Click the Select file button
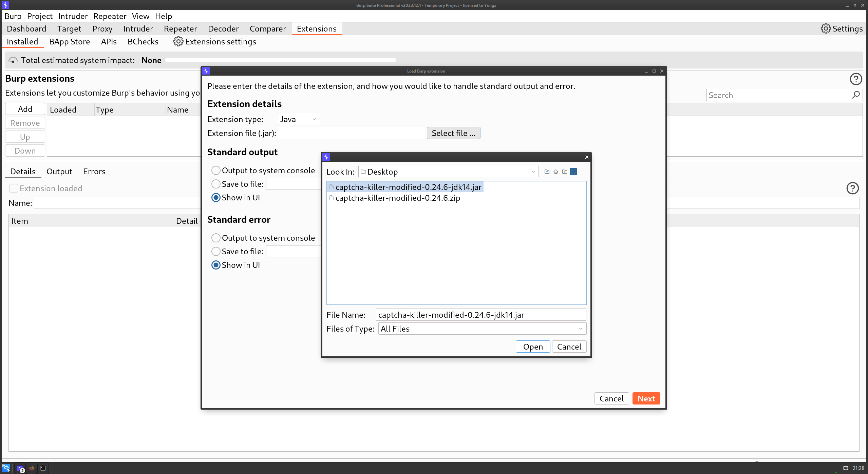The image size is (868, 474). click(453, 133)
